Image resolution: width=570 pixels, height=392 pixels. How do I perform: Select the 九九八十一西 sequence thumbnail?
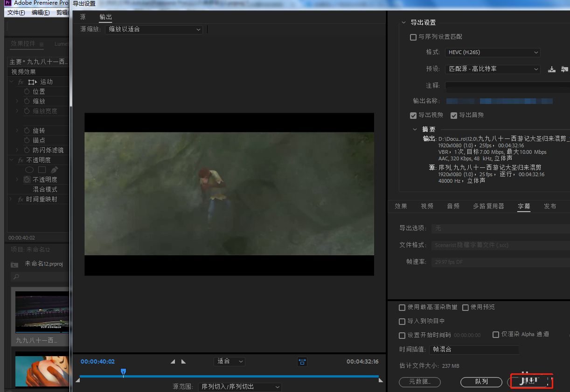click(42, 312)
